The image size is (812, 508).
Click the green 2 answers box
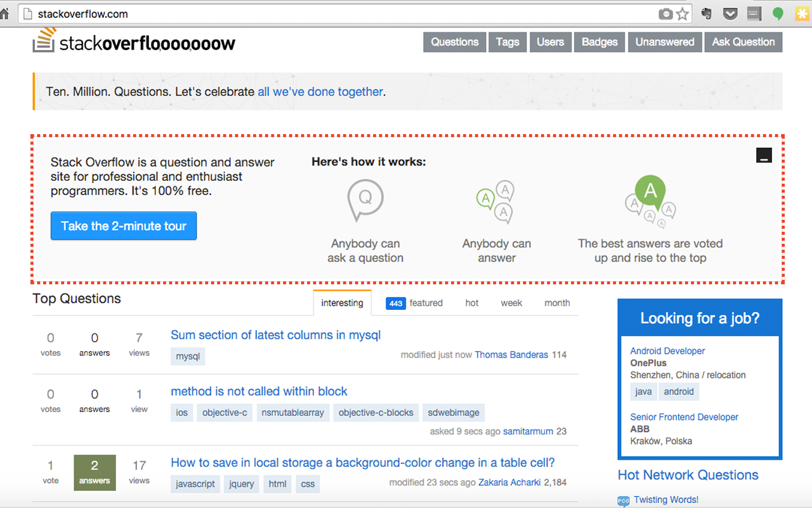pyautogui.click(x=95, y=472)
